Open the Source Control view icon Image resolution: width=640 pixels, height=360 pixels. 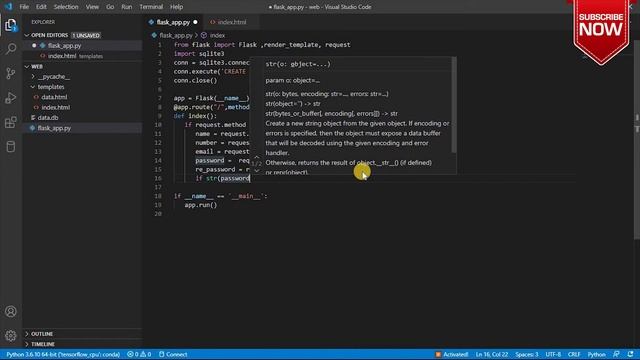pyautogui.click(x=11, y=73)
